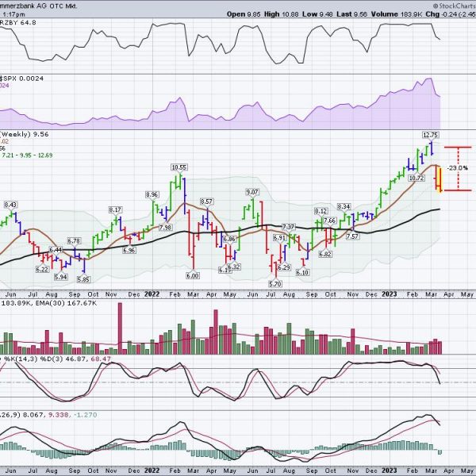
Task: Click the $SPX 0.0024 ratio label
Action: tap(21, 79)
